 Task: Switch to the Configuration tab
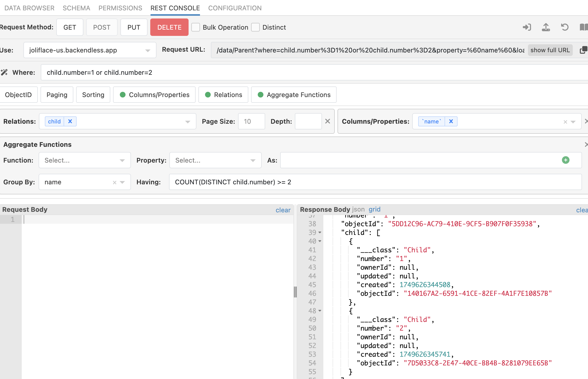235,8
